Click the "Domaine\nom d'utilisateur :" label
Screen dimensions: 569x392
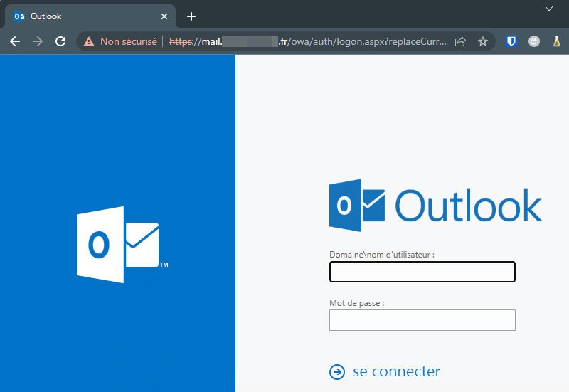(382, 255)
